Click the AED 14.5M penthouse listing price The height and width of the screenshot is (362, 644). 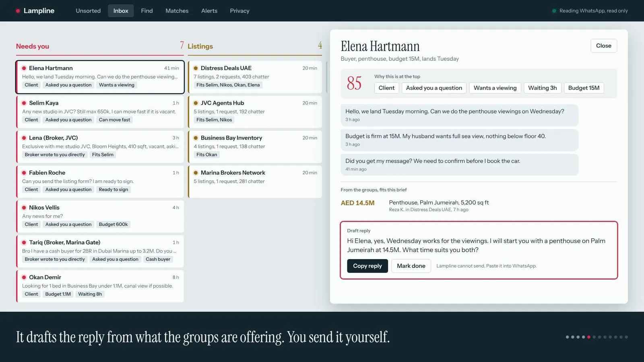357,203
